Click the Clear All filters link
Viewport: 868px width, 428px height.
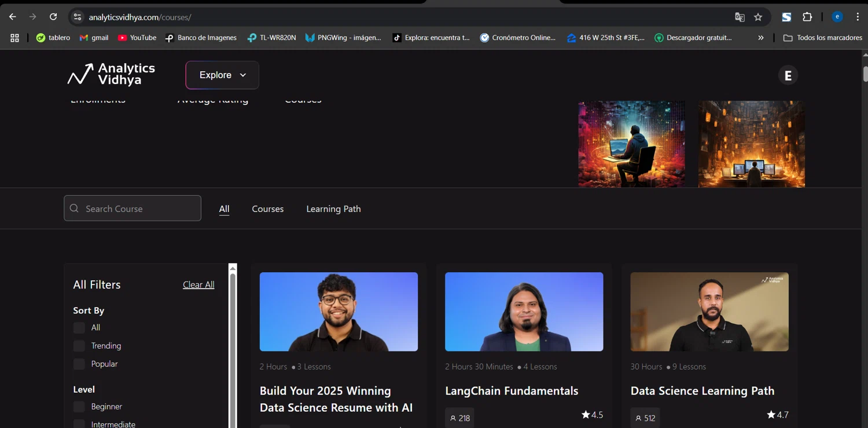[x=198, y=284]
